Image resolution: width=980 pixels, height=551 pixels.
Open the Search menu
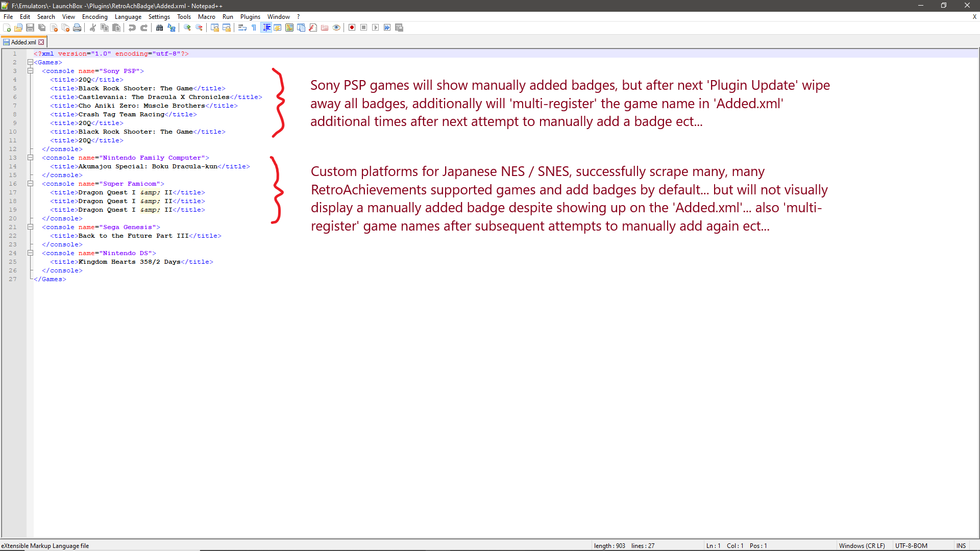[x=46, y=17]
